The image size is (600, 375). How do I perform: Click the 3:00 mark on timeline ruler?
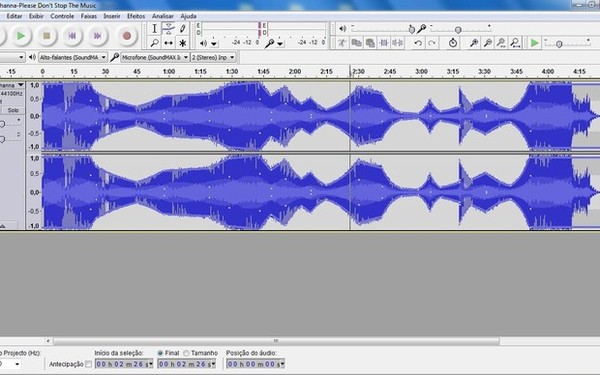(x=421, y=72)
